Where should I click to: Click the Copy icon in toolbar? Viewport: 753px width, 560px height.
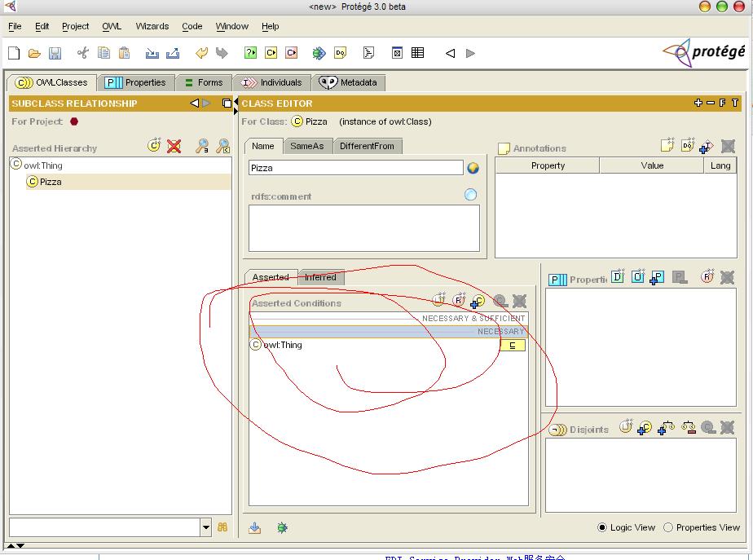tap(103, 52)
